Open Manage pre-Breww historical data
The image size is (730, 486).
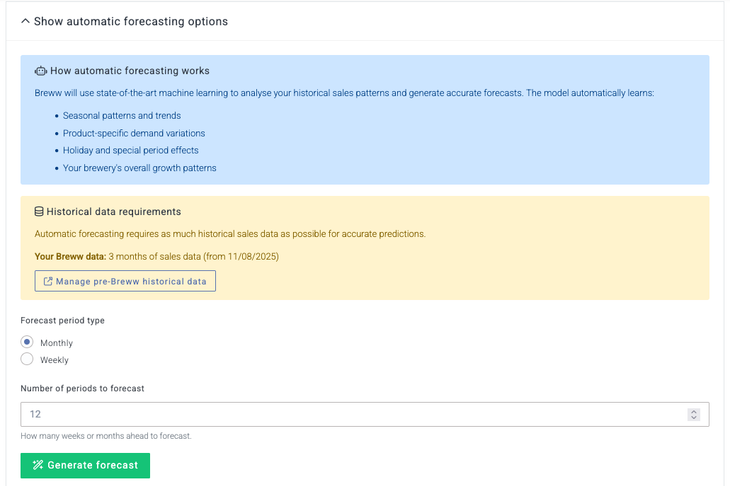coord(125,282)
